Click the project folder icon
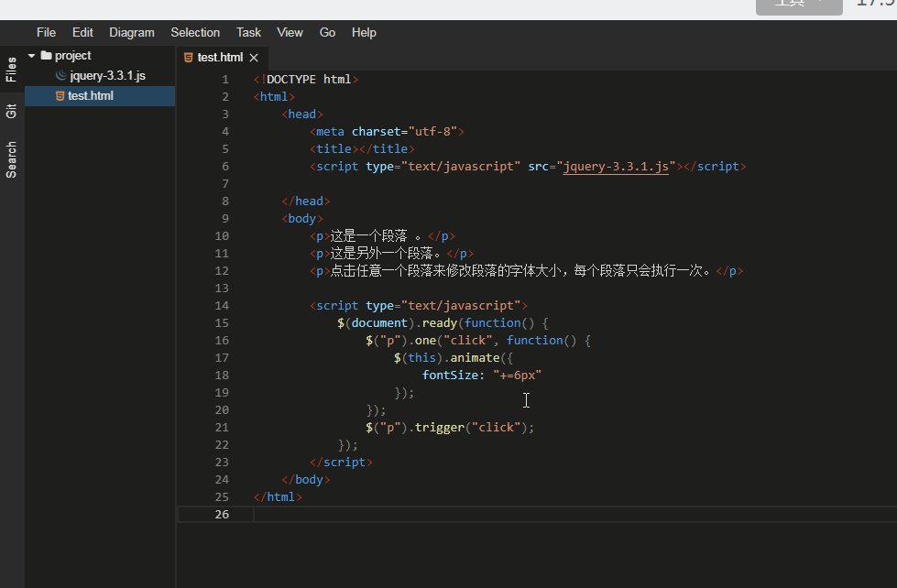897x588 pixels. coord(47,56)
